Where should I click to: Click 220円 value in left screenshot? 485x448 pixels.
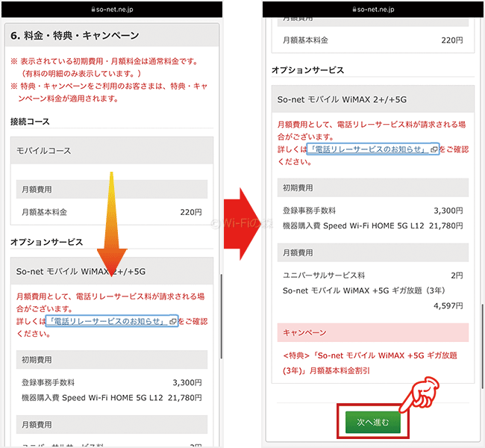[191, 212]
